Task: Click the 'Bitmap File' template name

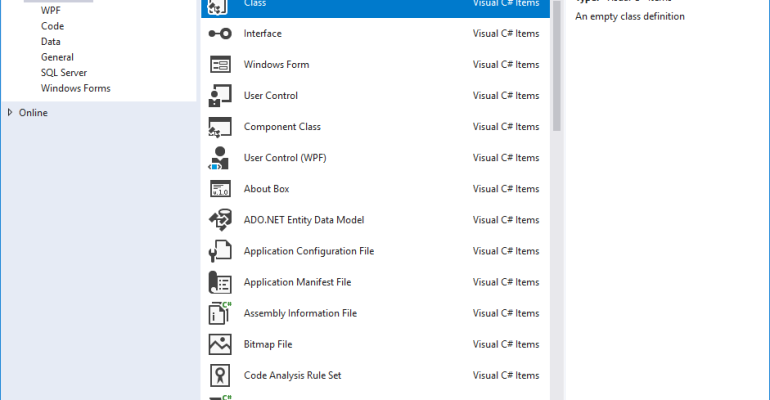Action: point(268,345)
